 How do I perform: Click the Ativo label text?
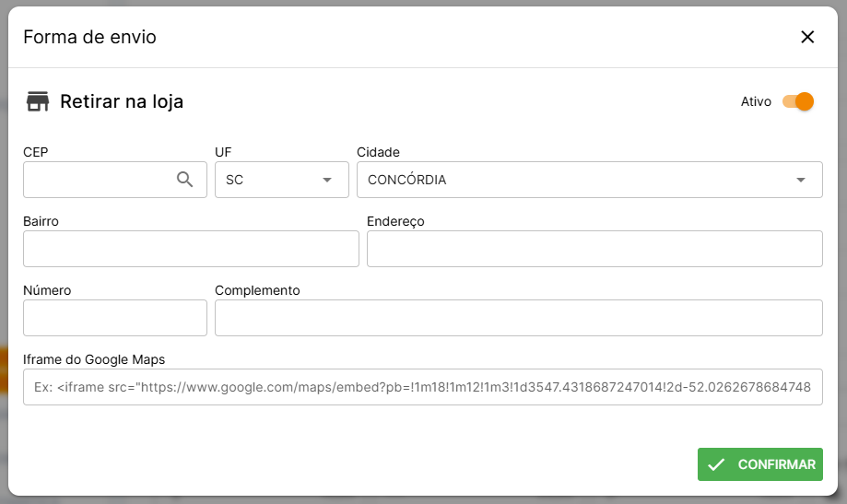pos(756,101)
